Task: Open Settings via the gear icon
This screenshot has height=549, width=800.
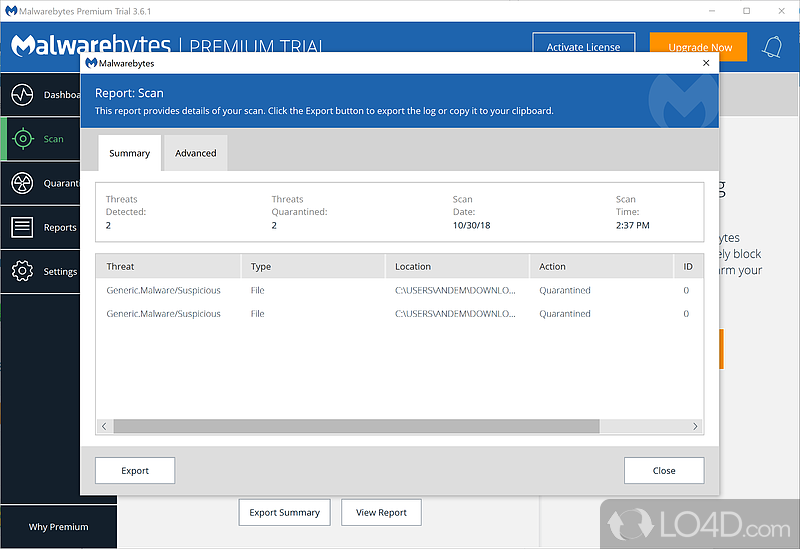Action: [22, 271]
